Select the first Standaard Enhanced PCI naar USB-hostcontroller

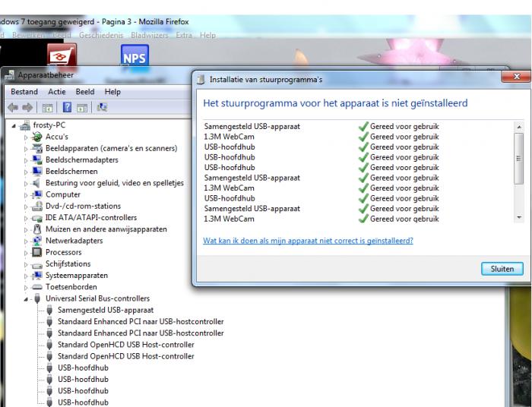pyautogui.click(x=141, y=322)
